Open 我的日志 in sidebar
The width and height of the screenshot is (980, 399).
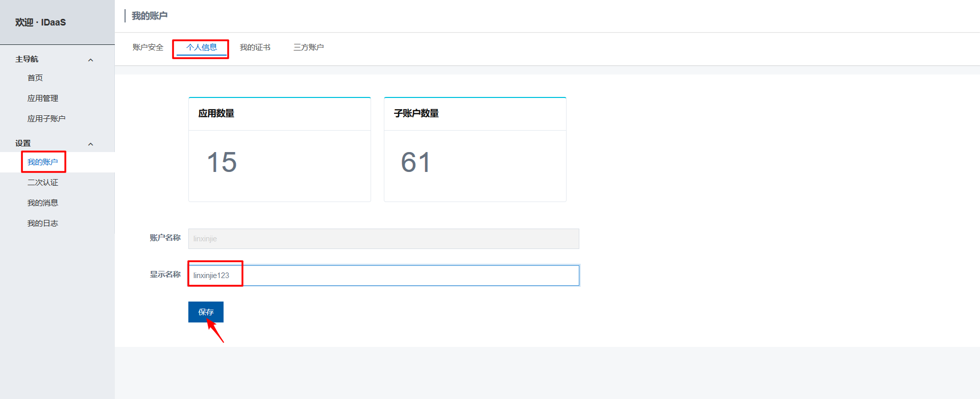[43, 223]
